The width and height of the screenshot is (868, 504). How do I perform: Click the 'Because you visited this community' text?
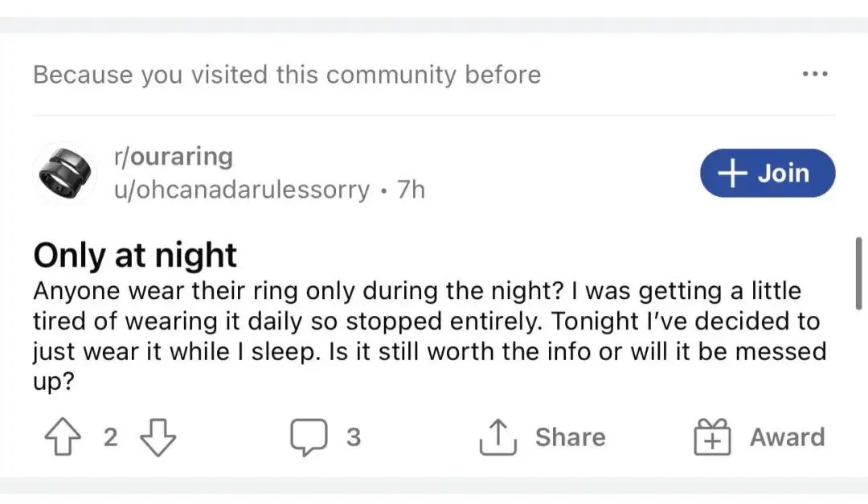tap(287, 75)
